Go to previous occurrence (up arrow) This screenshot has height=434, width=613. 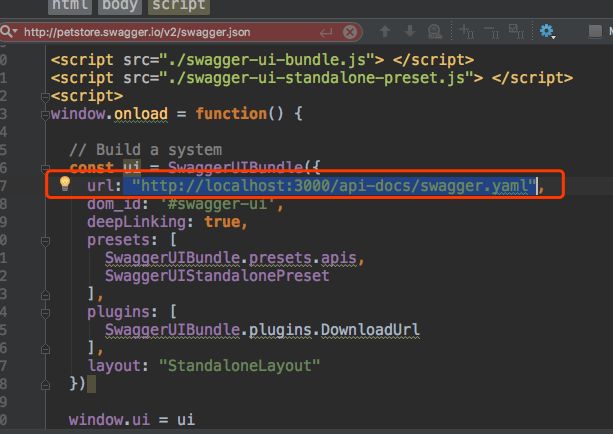[x=385, y=31]
